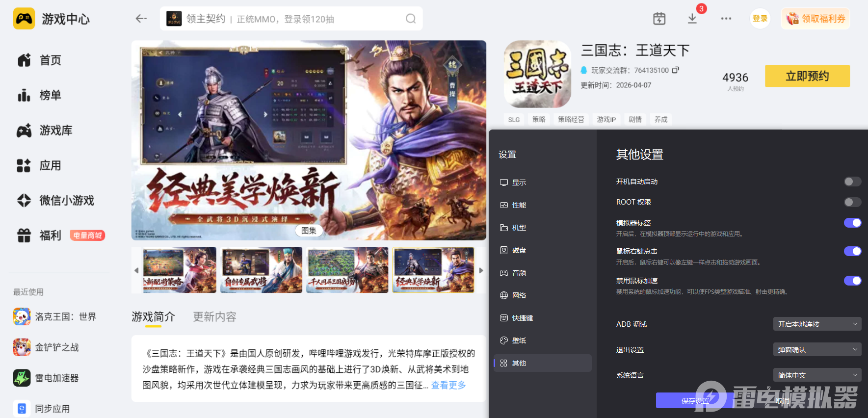Open 快捷键 shortcut settings
This screenshot has height=418, width=868.
pyautogui.click(x=543, y=318)
